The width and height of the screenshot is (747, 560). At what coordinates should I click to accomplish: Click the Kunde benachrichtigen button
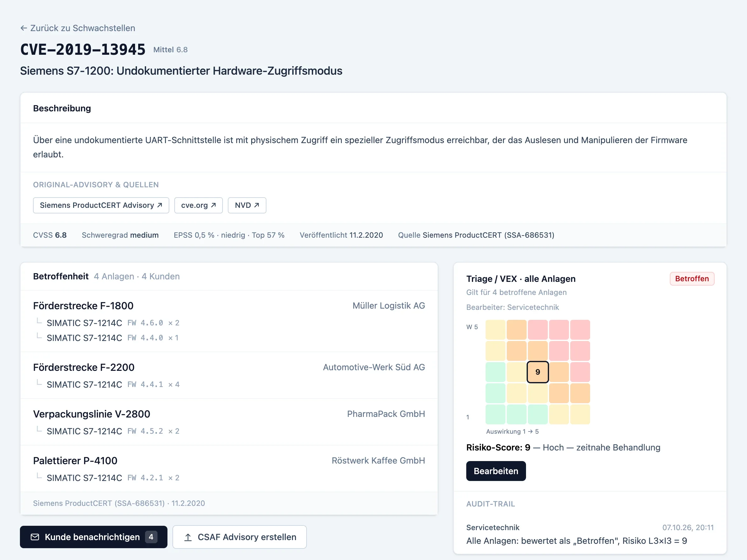[x=94, y=537]
